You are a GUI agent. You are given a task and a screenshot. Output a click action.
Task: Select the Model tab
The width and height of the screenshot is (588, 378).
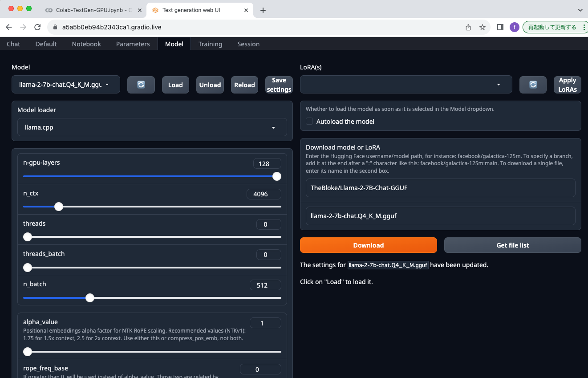pyautogui.click(x=174, y=44)
